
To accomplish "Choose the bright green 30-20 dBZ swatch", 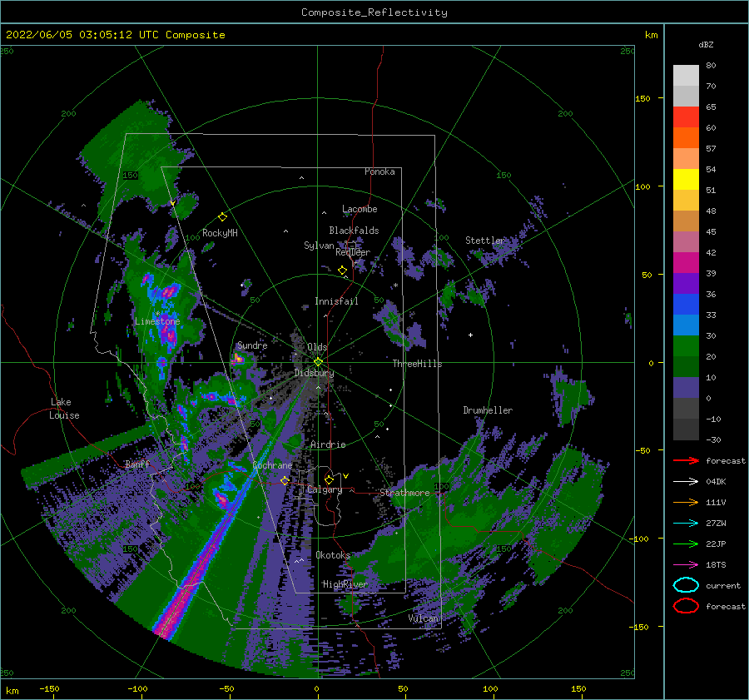I will tap(686, 346).
